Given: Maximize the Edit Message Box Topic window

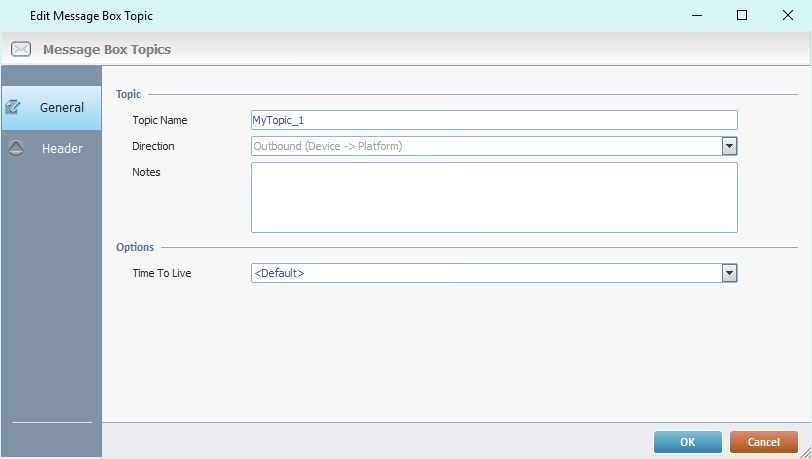Looking at the screenshot, I should (742, 16).
